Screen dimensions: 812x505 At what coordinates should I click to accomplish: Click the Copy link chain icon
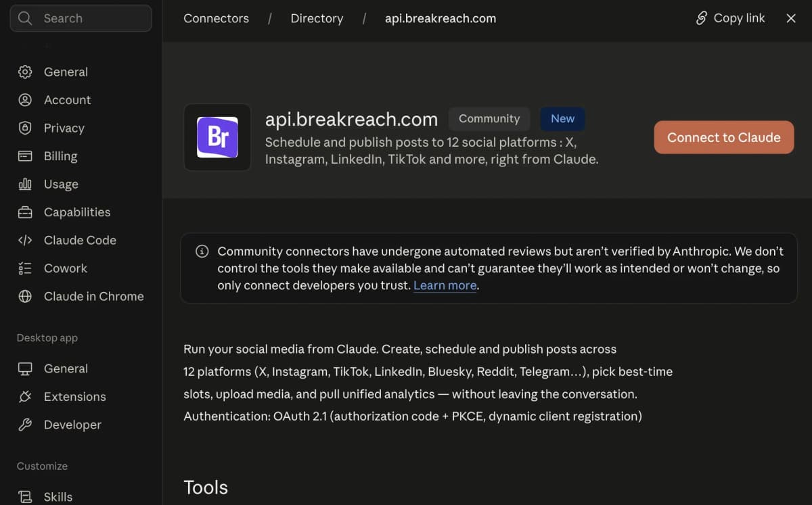pyautogui.click(x=702, y=18)
